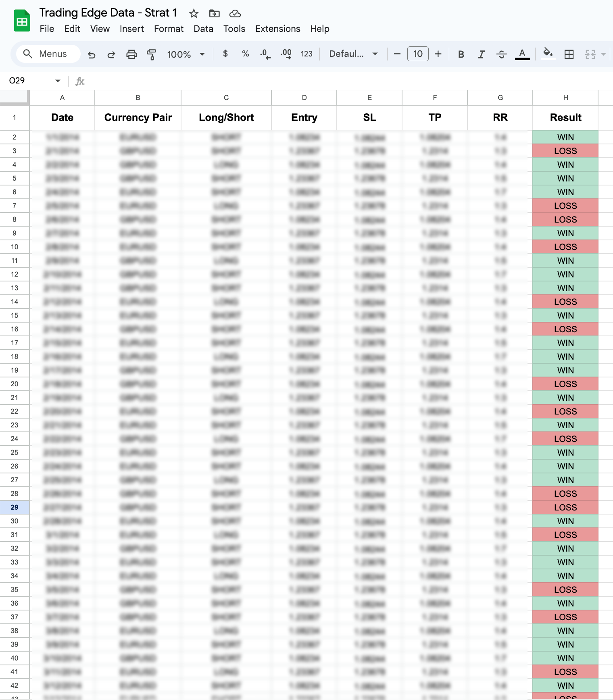The image size is (613, 700).
Task: Expand the merge cells options arrow
Action: tap(604, 54)
